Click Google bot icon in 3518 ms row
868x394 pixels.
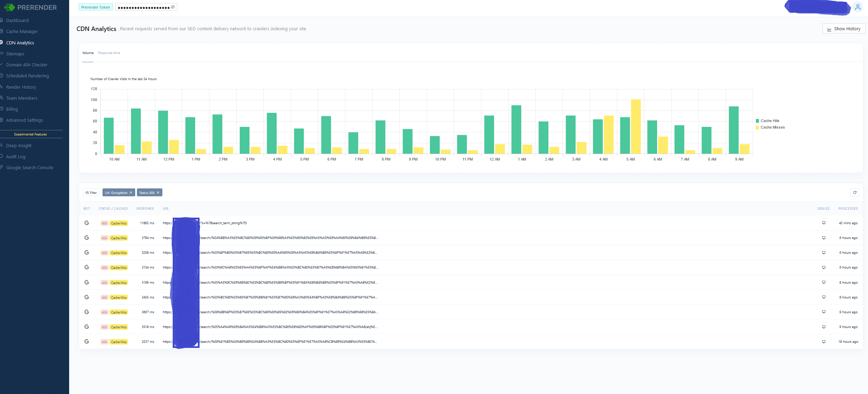click(x=87, y=327)
